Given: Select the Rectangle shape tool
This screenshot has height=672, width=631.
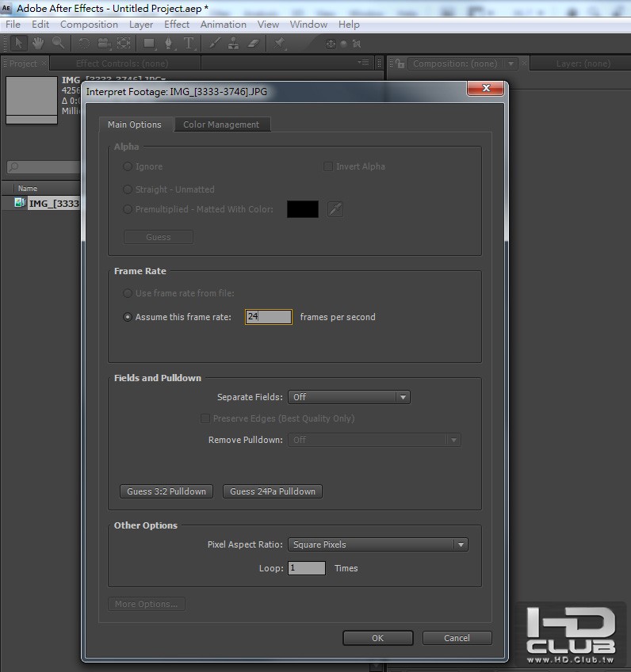Looking at the screenshot, I should 150,44.
